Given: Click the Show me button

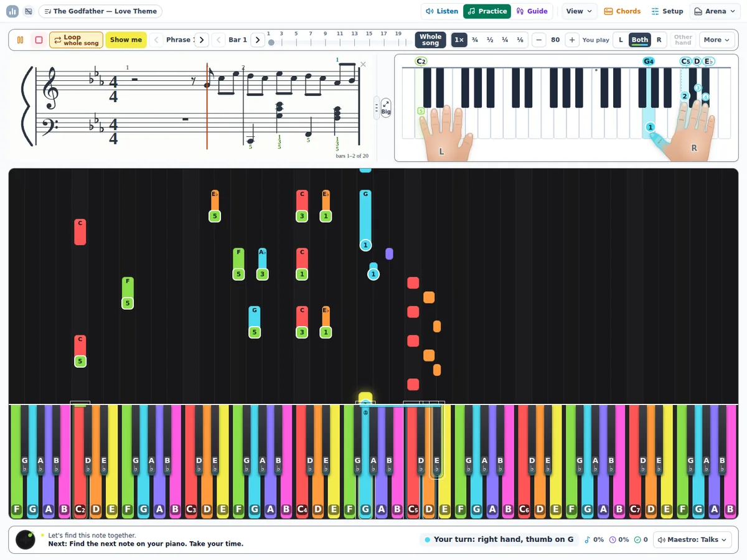Looking at the screenshot, I should (126, 40).
